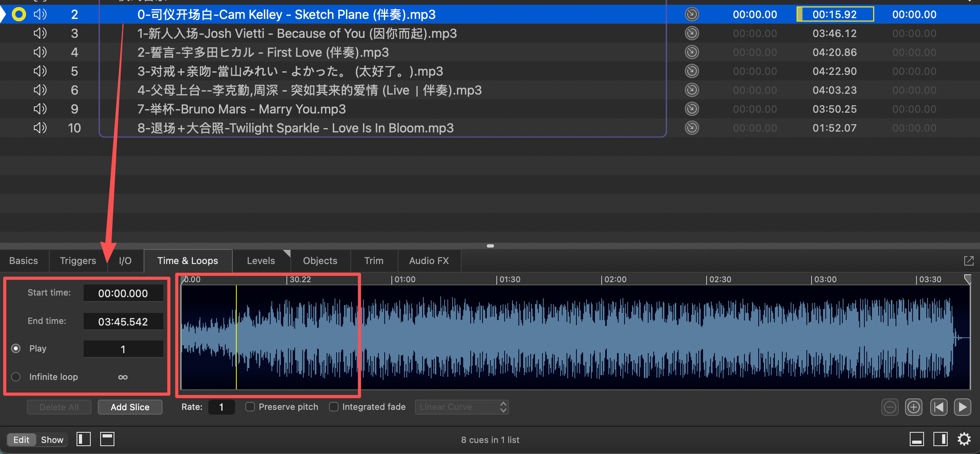Open the Basics tab
This screenshot has height=454, width=980.
coord(24,261)
